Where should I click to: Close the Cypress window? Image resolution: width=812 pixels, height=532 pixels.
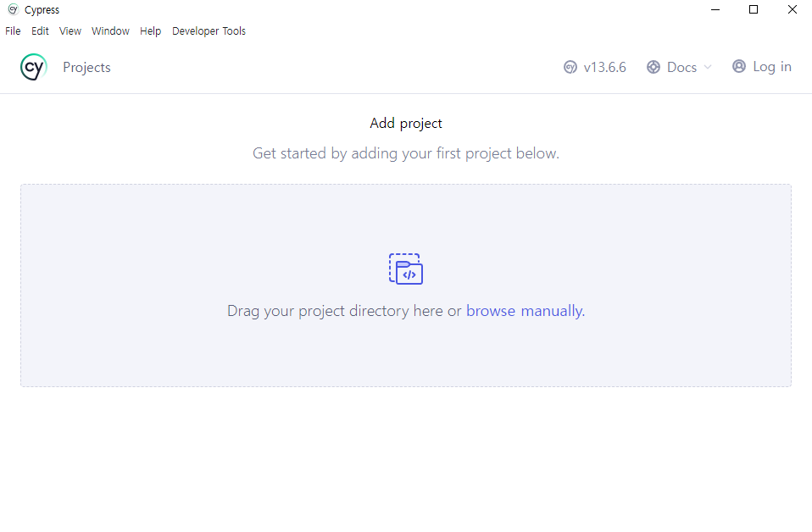(x=792, y=9)
